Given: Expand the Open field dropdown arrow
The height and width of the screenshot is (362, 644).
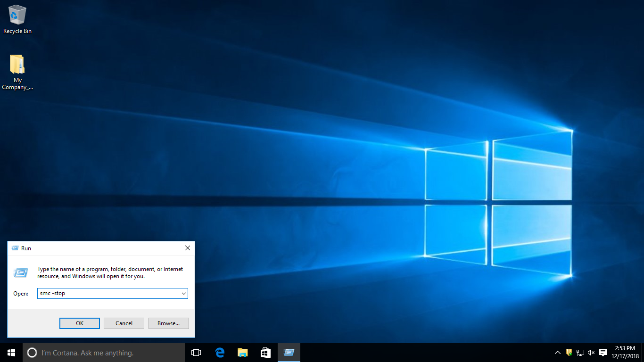Looking at the screenshot, I should (x=183, y=294).
